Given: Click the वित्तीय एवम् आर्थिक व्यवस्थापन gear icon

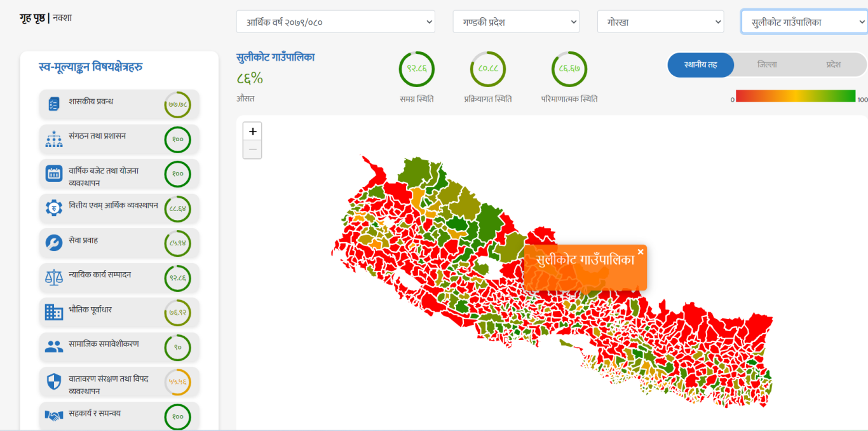Looking at the screenshot, I should pos(54,208).
